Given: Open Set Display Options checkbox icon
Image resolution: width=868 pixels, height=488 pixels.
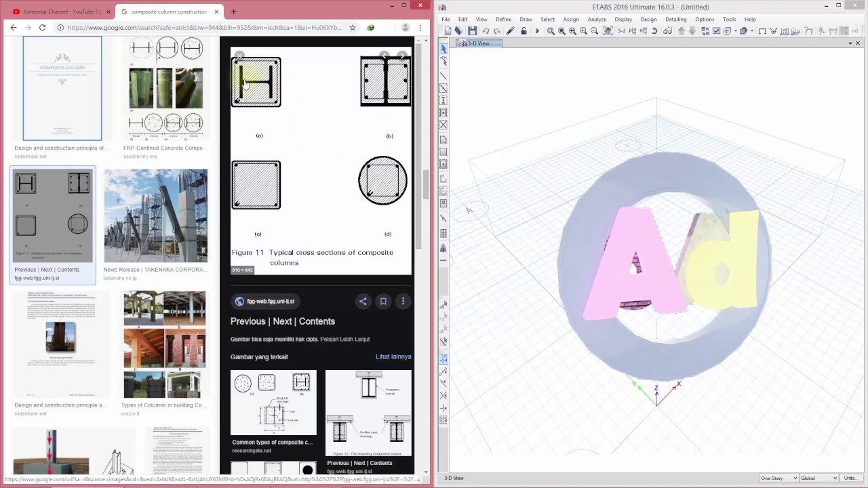Looking at the screenshot, I should [716, 31].
